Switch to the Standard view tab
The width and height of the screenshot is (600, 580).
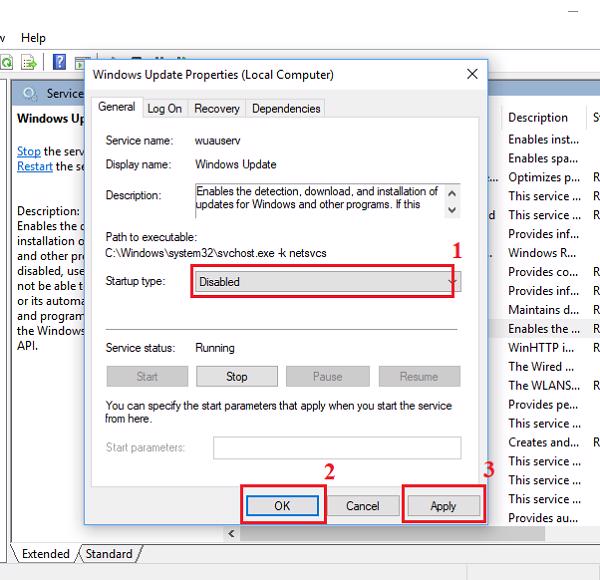tap(108, 553)
